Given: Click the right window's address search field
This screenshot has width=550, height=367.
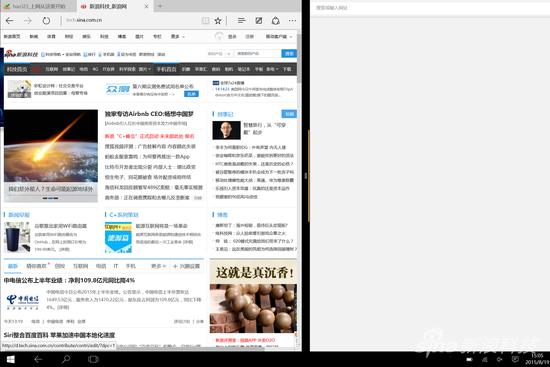Looking at the screenshot, I should click(x=430, y=8).
